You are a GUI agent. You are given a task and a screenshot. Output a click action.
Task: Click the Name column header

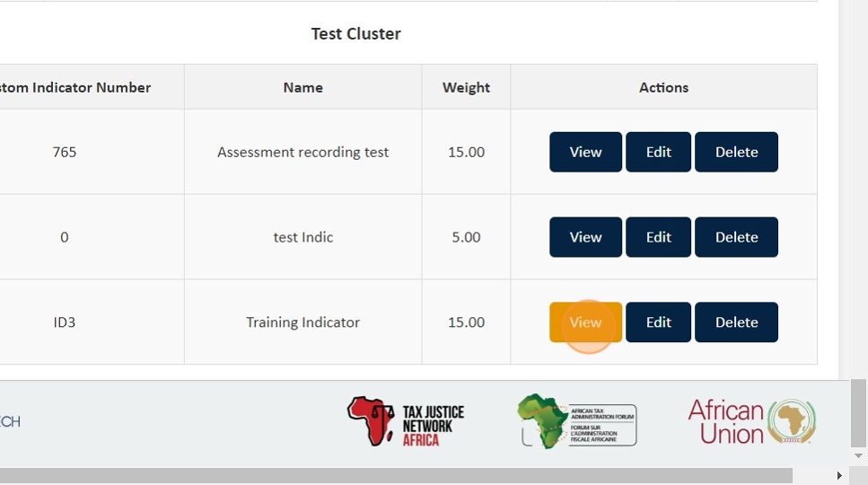tap(302, 87)
